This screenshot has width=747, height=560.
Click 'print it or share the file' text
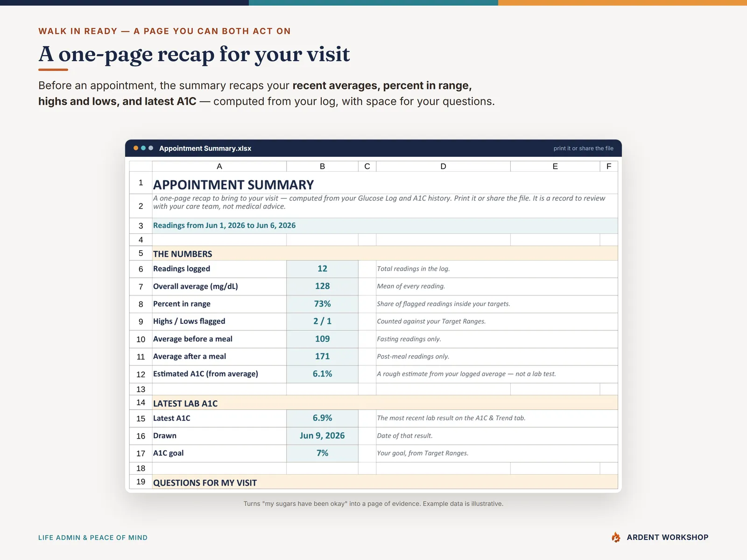click(584, 148)
